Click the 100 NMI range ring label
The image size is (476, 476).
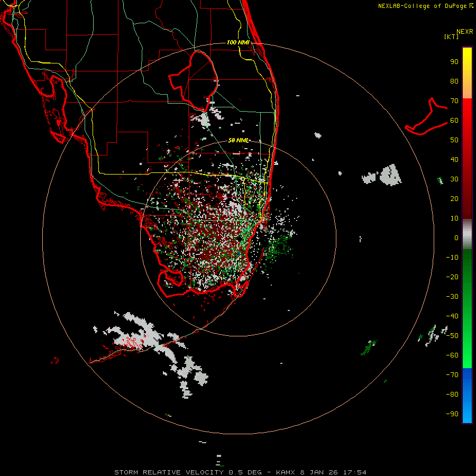tap(238, 42)
